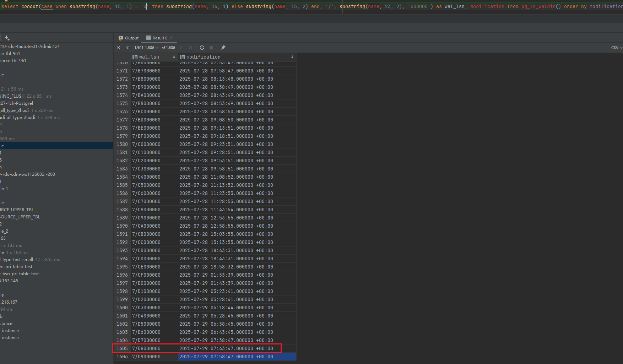
Task: Select tree item 'stance' above '_instance'
Action: (6, 324)
